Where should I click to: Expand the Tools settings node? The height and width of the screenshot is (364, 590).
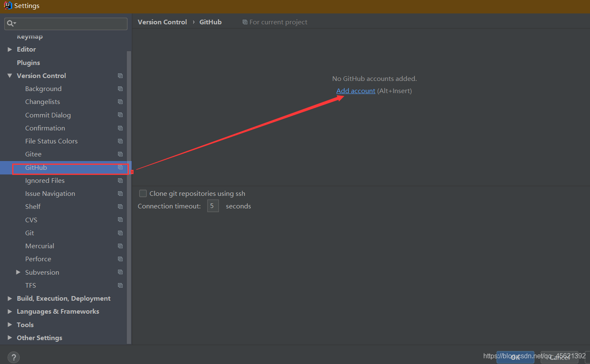[10, 325]
